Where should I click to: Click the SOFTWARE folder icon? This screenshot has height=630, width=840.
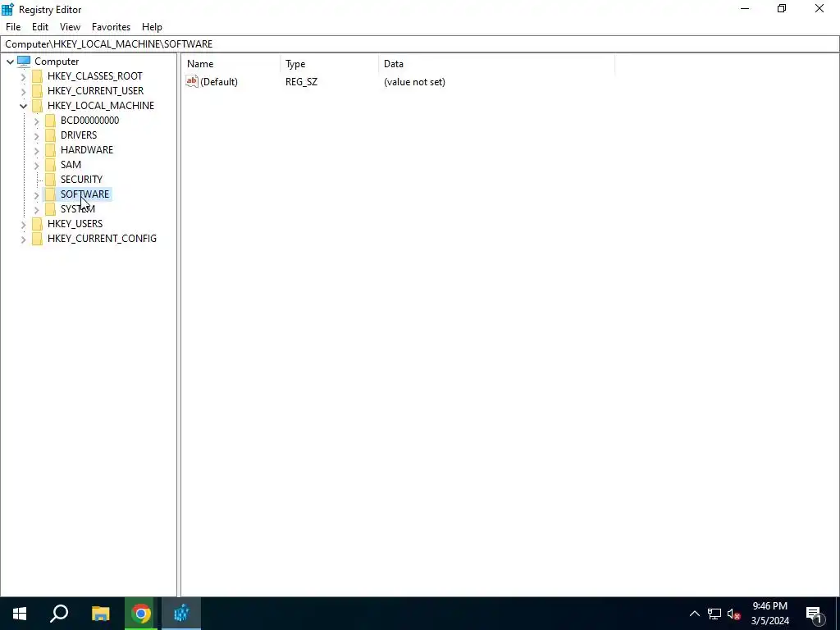click(x=50, y=194)
